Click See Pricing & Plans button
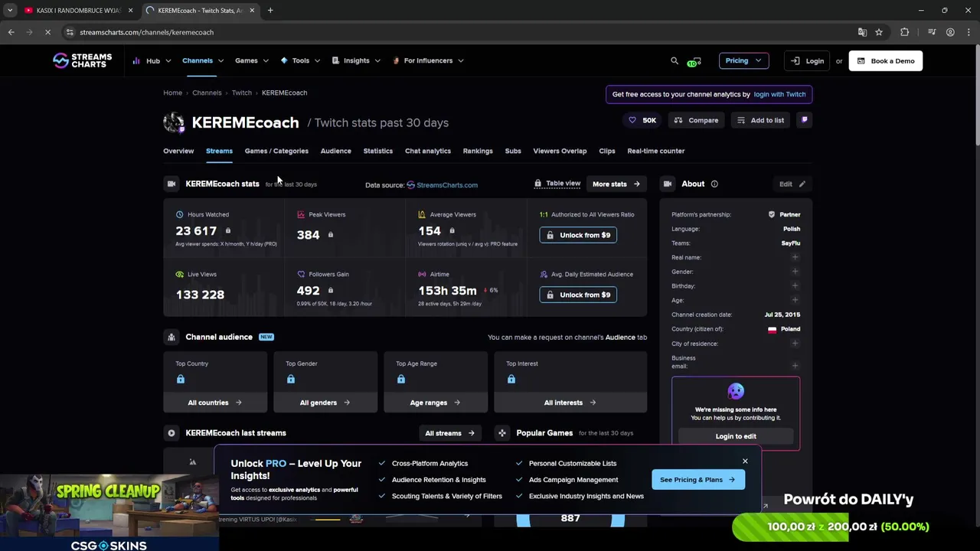The image size is (980, 551). pyautogui.click(x=697, y=480)
